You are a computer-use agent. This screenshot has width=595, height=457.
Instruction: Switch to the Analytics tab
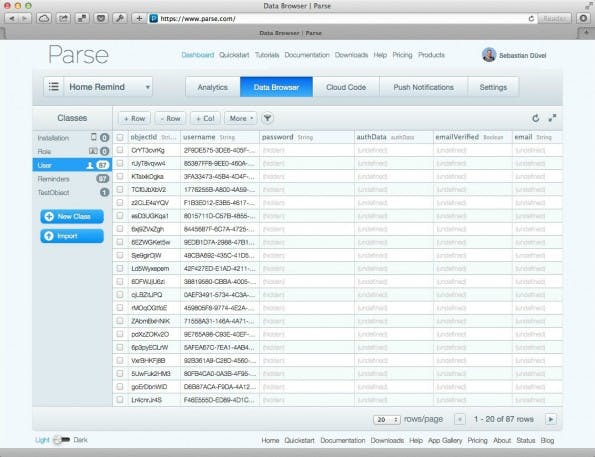click(212, 87)
